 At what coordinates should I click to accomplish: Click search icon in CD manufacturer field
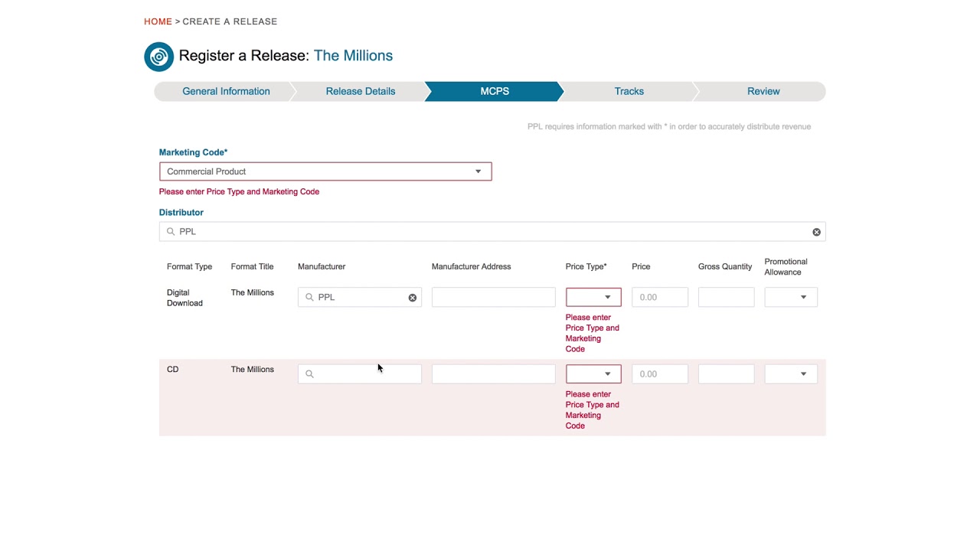coord(309,374)
